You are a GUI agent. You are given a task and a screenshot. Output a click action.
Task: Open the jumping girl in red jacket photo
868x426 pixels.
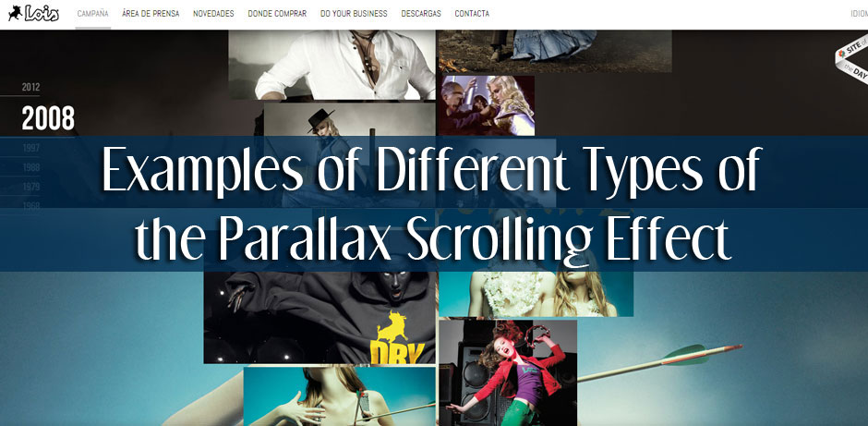pyautogui.click(x=508, y=372)
